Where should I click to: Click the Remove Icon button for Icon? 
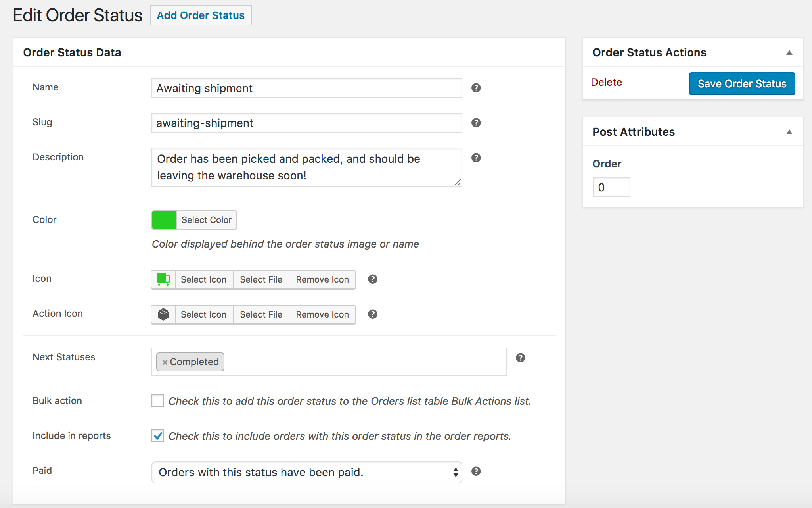[x=322, y=279]
